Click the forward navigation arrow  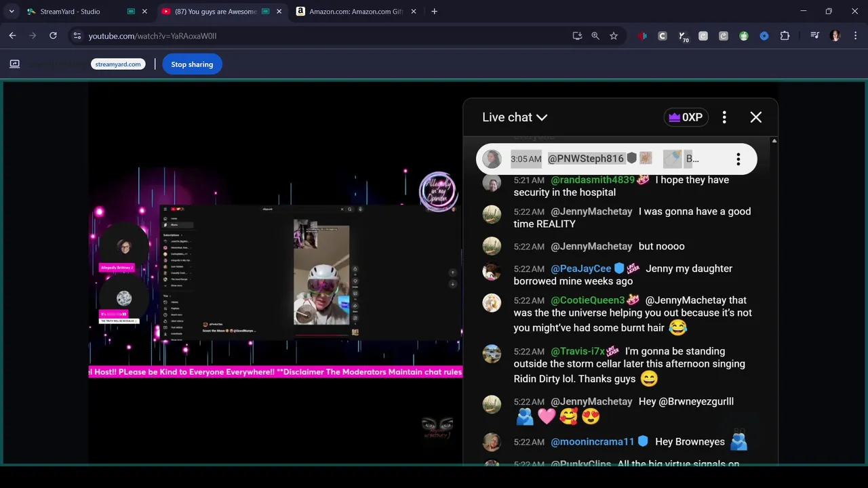click(33, 36)
